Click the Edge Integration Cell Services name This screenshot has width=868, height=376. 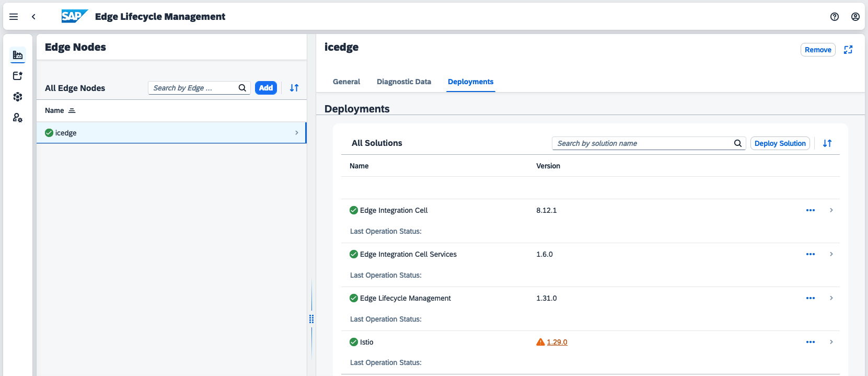pos(408,254)
